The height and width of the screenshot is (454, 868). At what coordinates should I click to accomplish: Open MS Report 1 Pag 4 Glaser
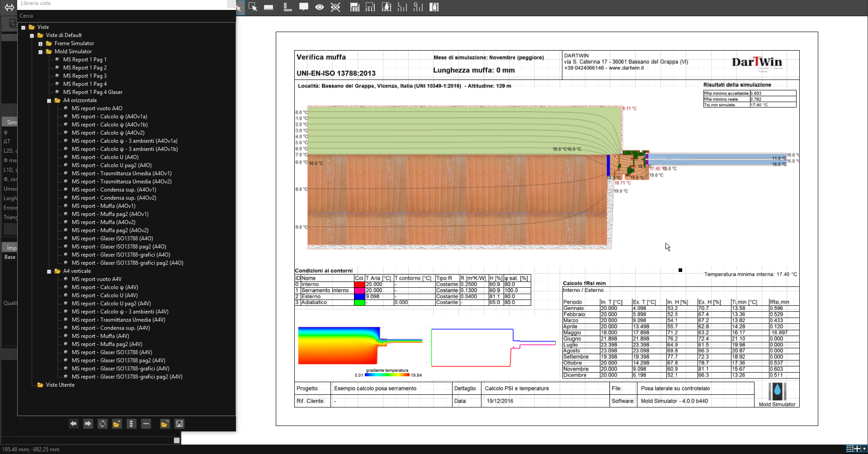(93, 92)
